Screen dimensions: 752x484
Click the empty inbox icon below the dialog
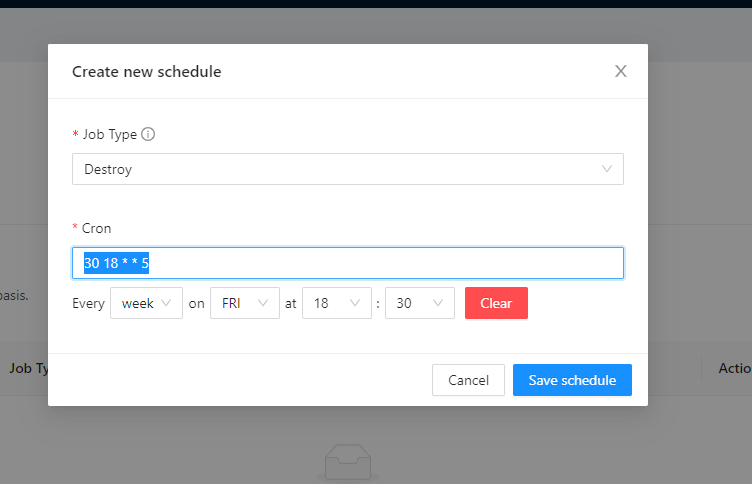(x=348, y=466)
